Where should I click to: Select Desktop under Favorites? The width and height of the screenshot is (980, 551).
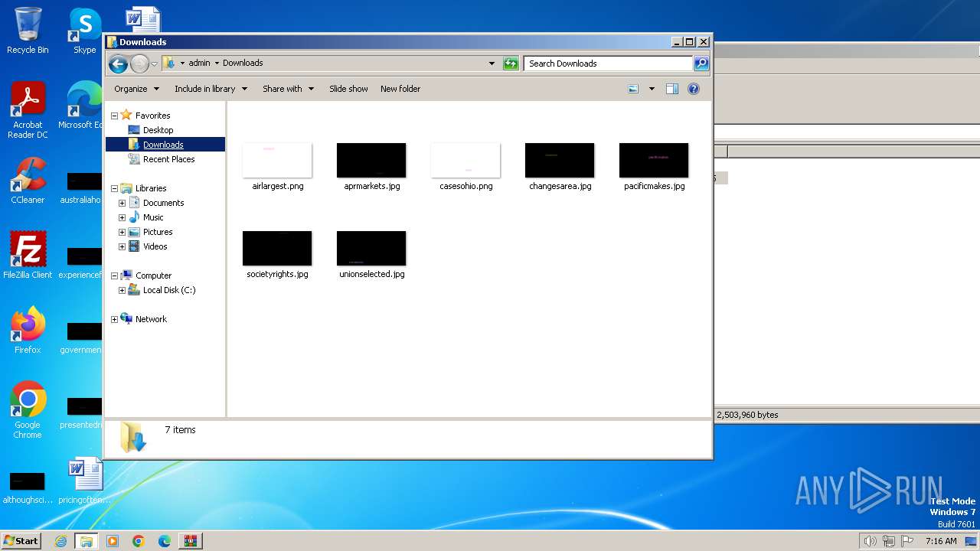click(x=158, y=130)
